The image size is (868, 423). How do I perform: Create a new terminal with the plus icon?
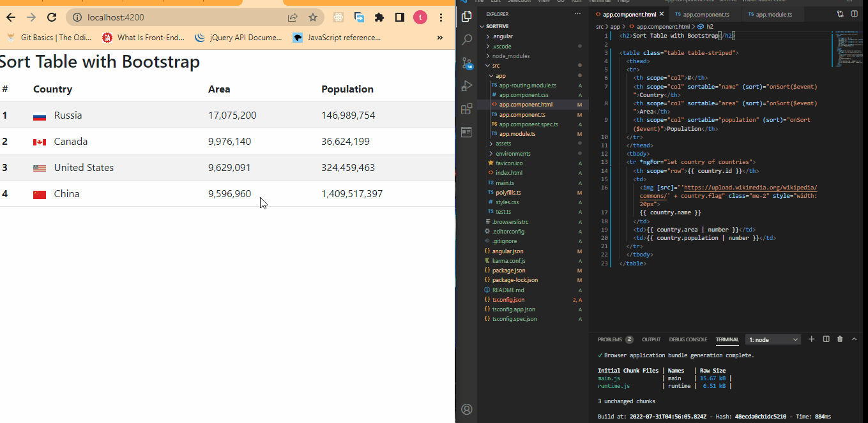pyautogui.click(x=811, y=339)
